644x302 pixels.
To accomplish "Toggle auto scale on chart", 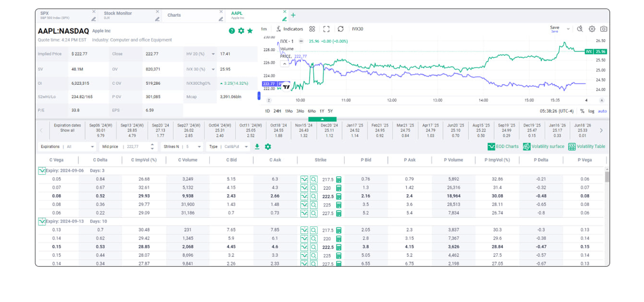I will tap(603, 111).
